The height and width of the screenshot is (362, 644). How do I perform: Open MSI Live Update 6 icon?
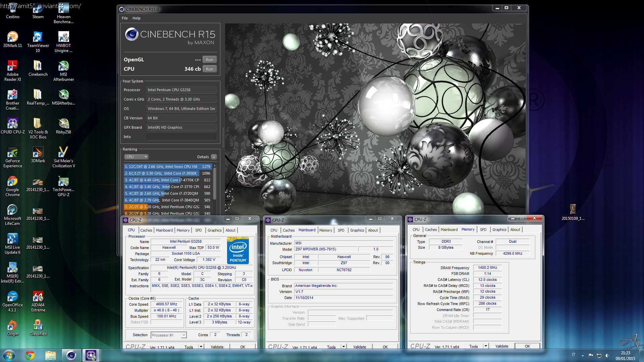tap(12, 243)
